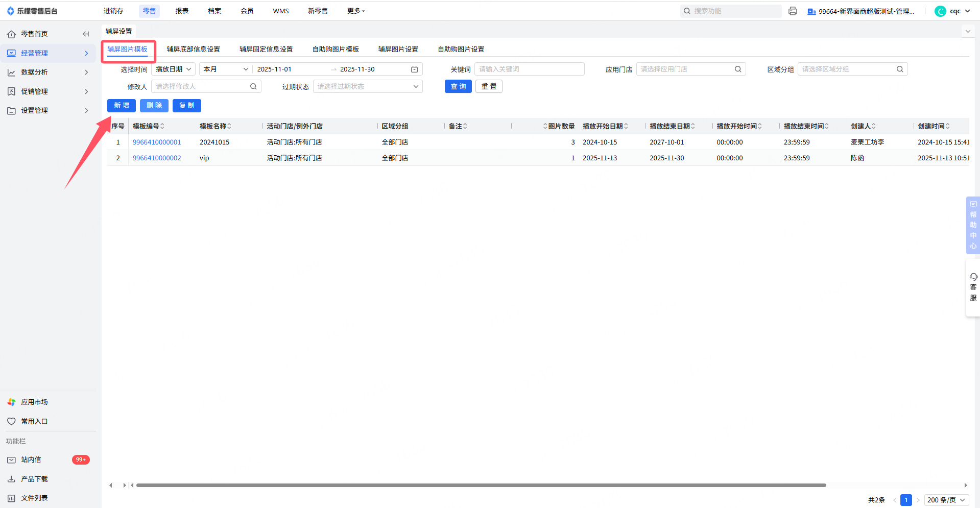Image resolution: width=980 pixels, height=508 pixels.
Task: Click the 删除 button
Action: click(154, 106)
